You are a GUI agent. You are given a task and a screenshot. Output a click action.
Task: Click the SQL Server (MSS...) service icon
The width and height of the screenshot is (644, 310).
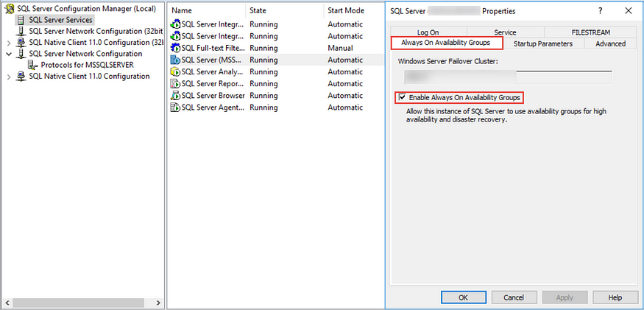tap(175, 60)
